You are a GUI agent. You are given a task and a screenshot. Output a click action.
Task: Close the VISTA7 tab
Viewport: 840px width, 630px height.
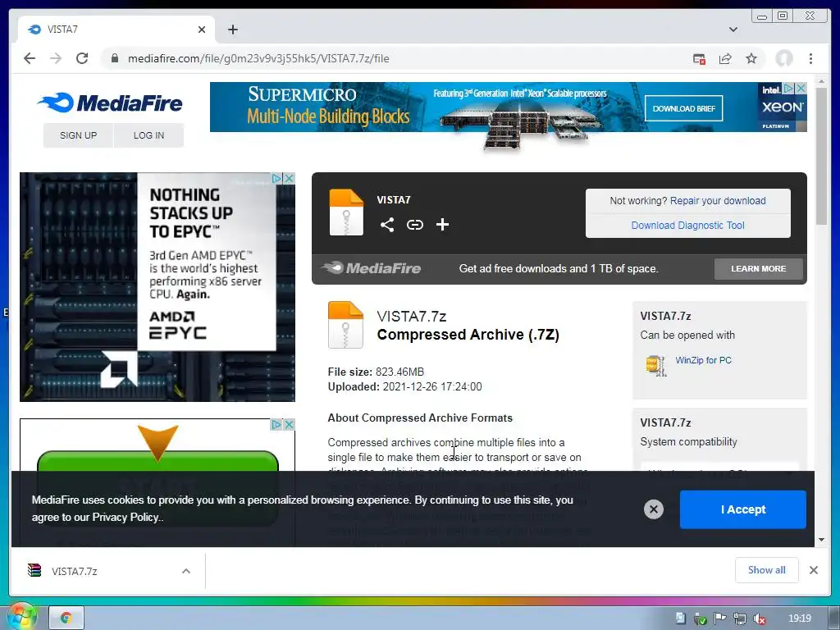coord(202,30)
